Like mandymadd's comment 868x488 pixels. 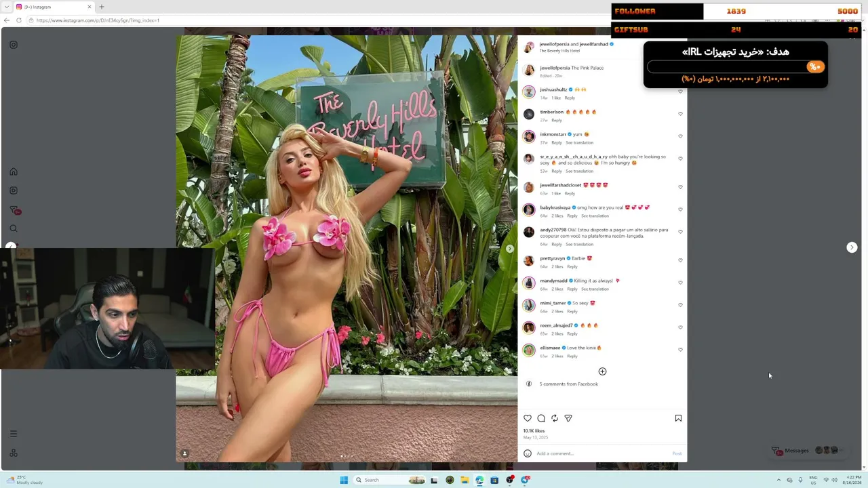(680, 283)
